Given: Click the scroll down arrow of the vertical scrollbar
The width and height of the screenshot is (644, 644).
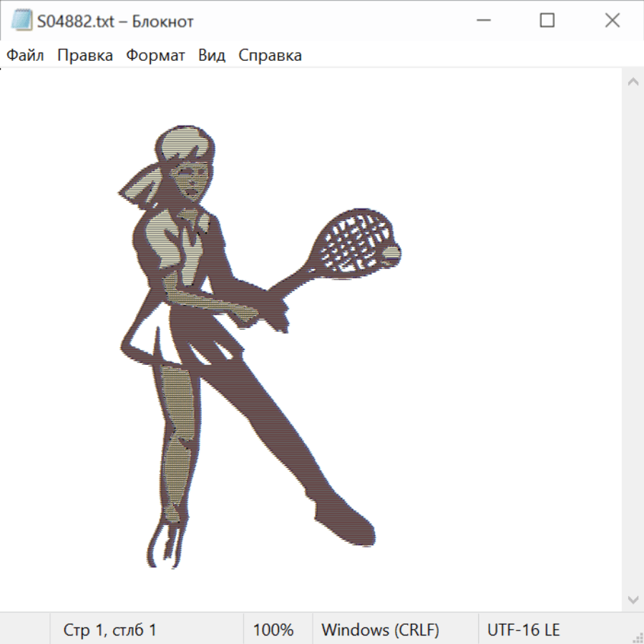Looking at the screenshot, I should click(633, 599).
